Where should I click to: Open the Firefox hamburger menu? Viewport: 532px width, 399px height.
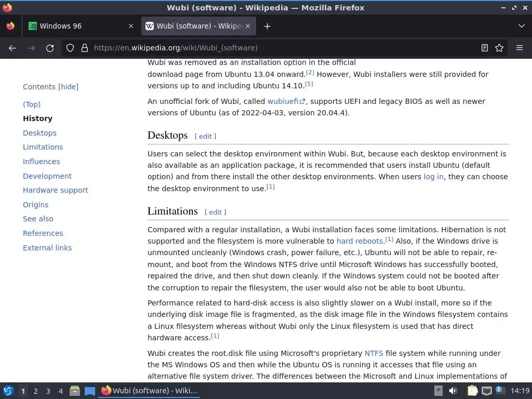pyautogui.click(x=520, y=48)
